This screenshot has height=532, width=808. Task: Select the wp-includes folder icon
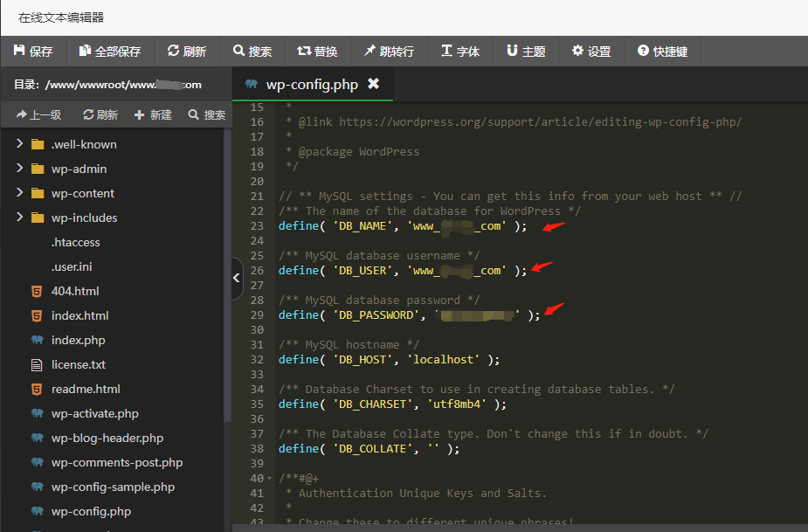click(37, 218)
